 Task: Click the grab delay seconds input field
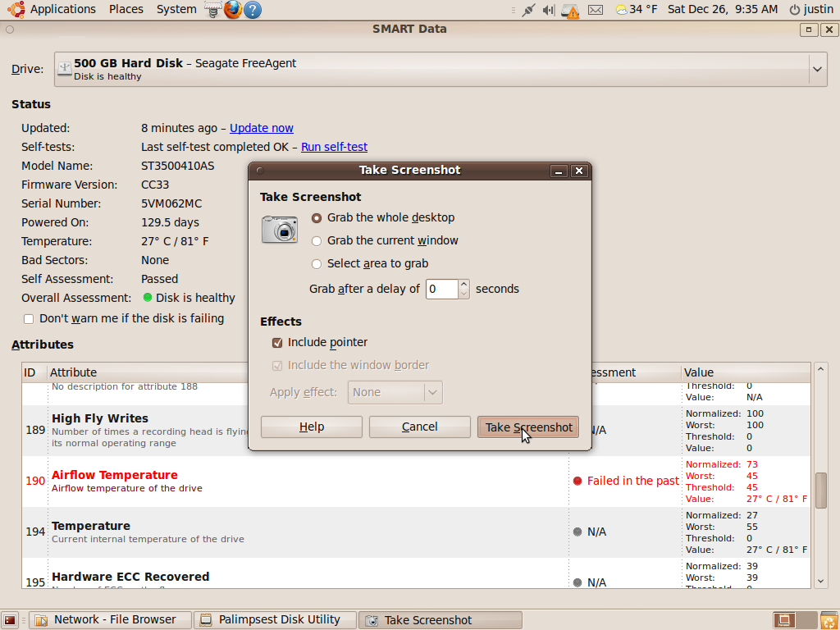[441, 289]
